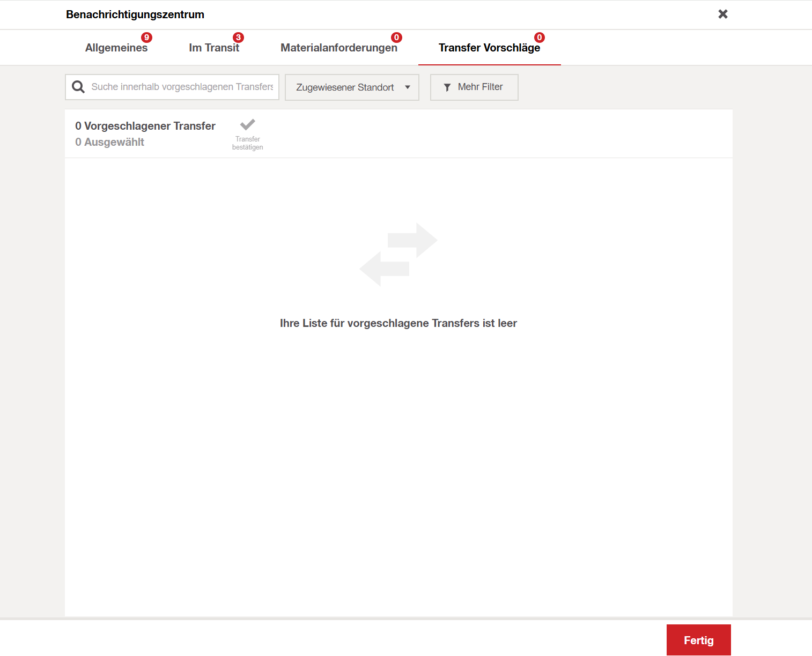812x656 pixels.
Task: Click the red 9 badge on Allgemeines
Action: (x=146, y=38)
